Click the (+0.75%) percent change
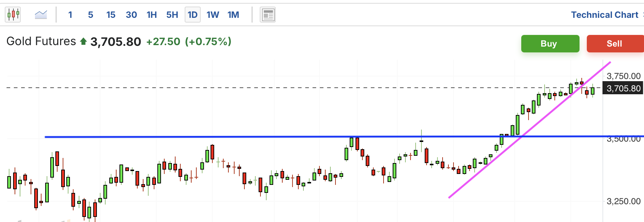Viewport: 644px width, 222px height. pyautogui.click(x=208, y=41)
